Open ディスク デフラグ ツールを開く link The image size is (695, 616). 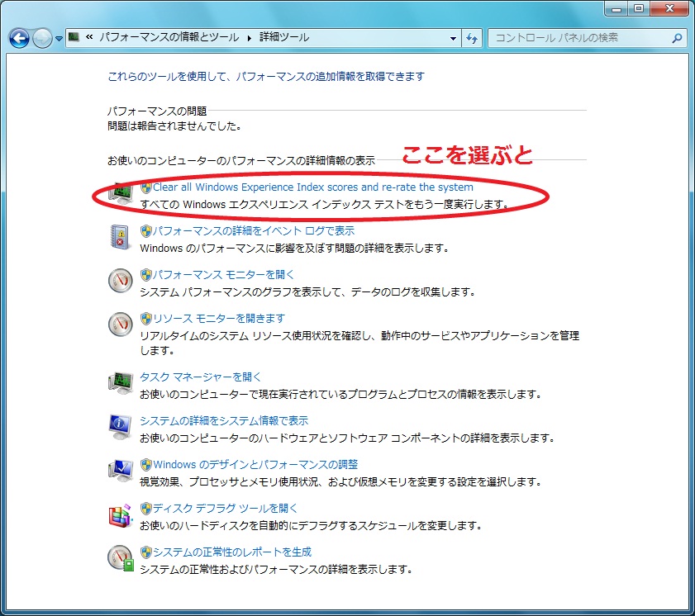[x=225, y=509]
